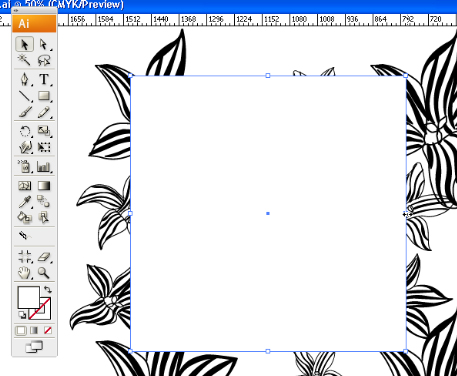Select the Live Paint Bucket tool
The width and height of the screenshot is (457, 376).
(24, 218)
